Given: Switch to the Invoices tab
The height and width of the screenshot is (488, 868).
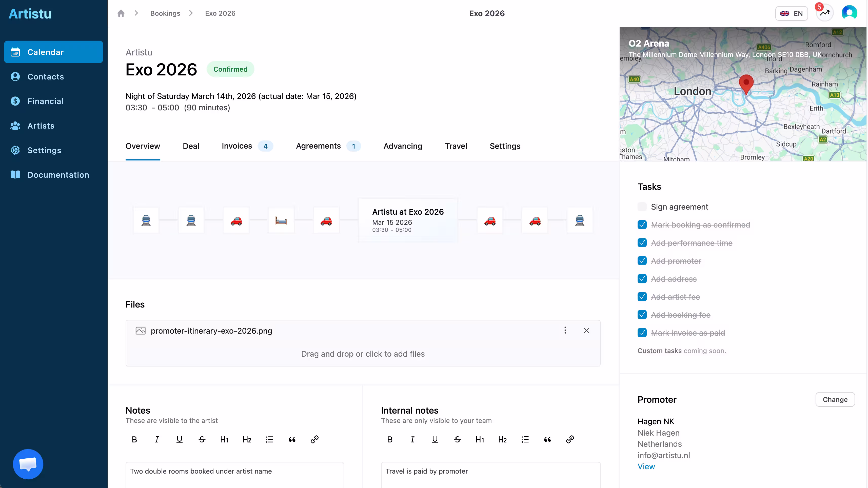Looking at the screenshot, I should click(x=237, y=146).
